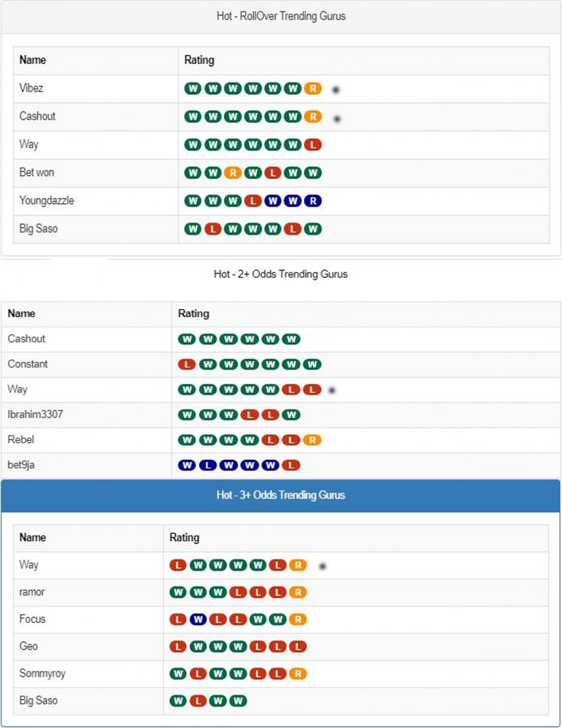
Task: Click the orange R badge in Vibez row
Action: [x=313, y=89]
